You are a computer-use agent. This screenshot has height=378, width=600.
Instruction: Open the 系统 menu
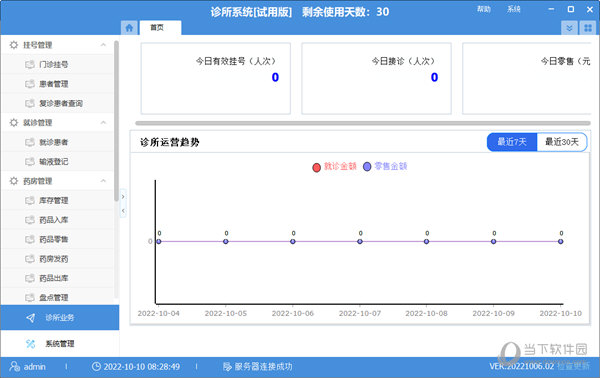[514, 9]
